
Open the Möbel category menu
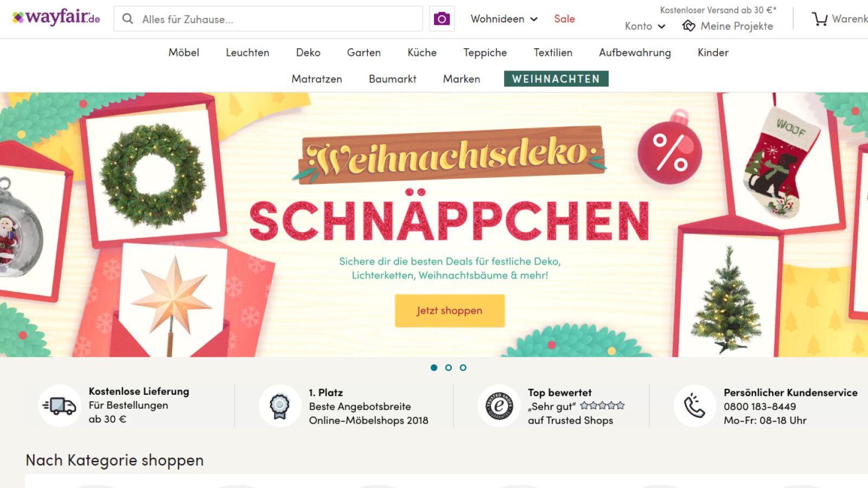[x=184, y=53]
